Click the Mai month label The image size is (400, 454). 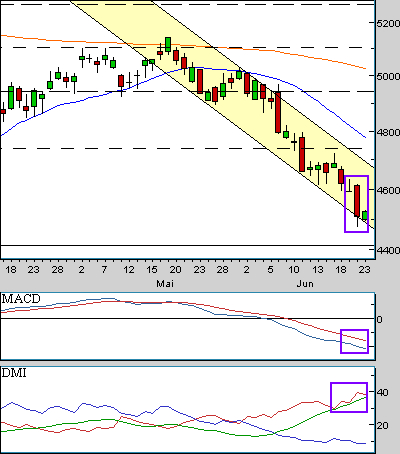coord(165,284)
